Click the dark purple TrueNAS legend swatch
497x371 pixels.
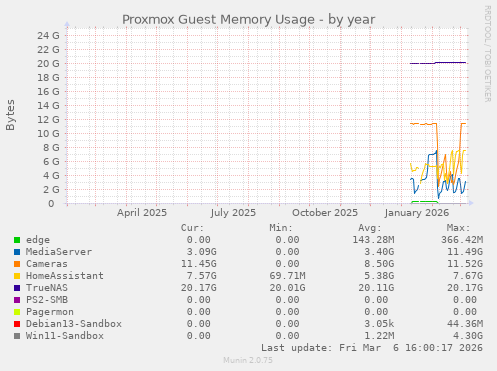click(17, 288)
